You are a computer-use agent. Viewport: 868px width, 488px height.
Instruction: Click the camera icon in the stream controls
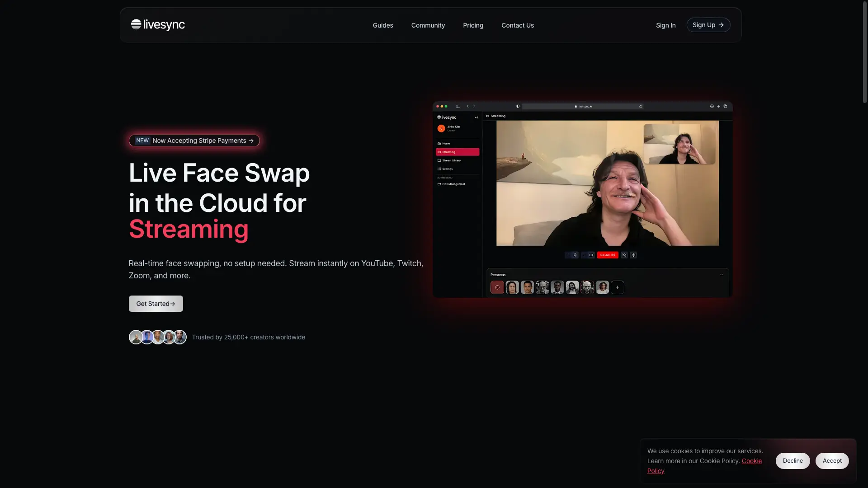click(591, 255)
